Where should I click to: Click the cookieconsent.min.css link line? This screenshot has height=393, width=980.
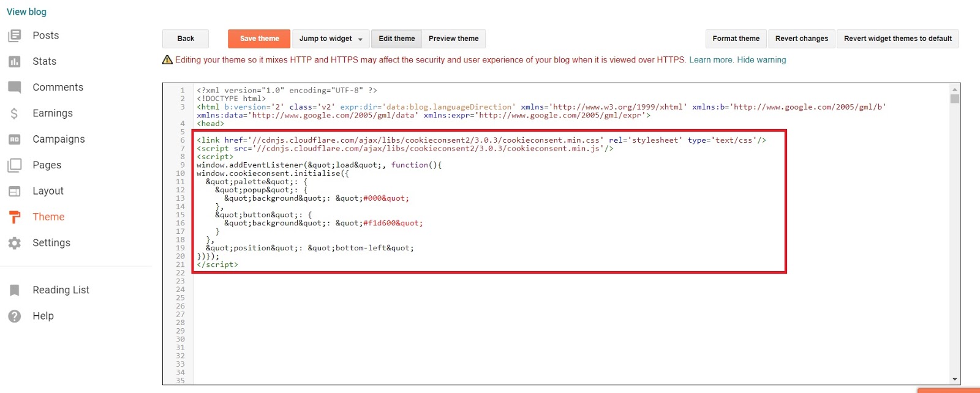pyautogui.click(x=481, y=140)
